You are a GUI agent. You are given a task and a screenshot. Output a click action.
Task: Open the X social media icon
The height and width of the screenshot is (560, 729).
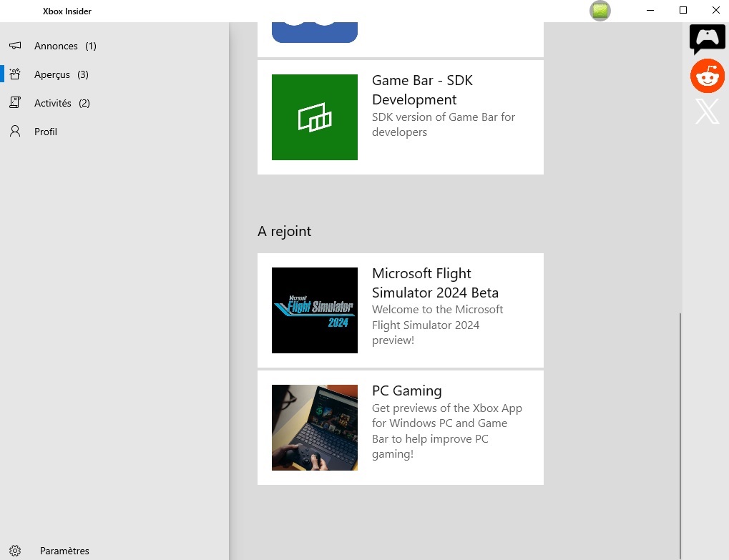(707, 112)
